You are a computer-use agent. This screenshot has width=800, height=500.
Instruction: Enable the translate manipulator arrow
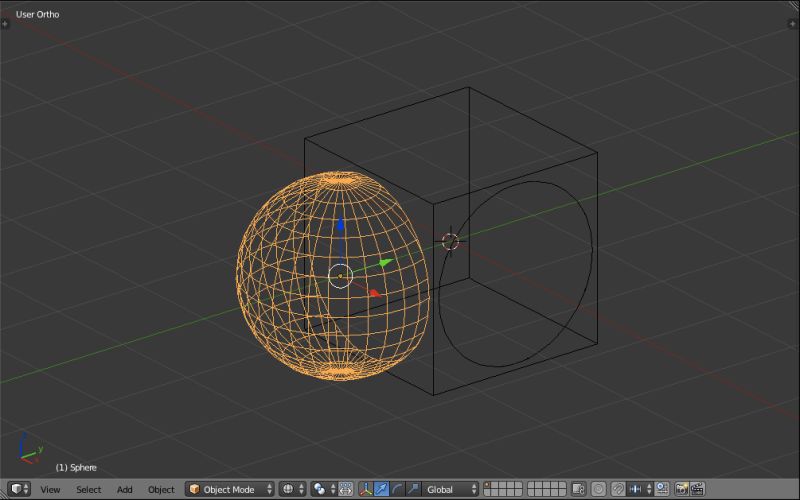click(381, 489)
